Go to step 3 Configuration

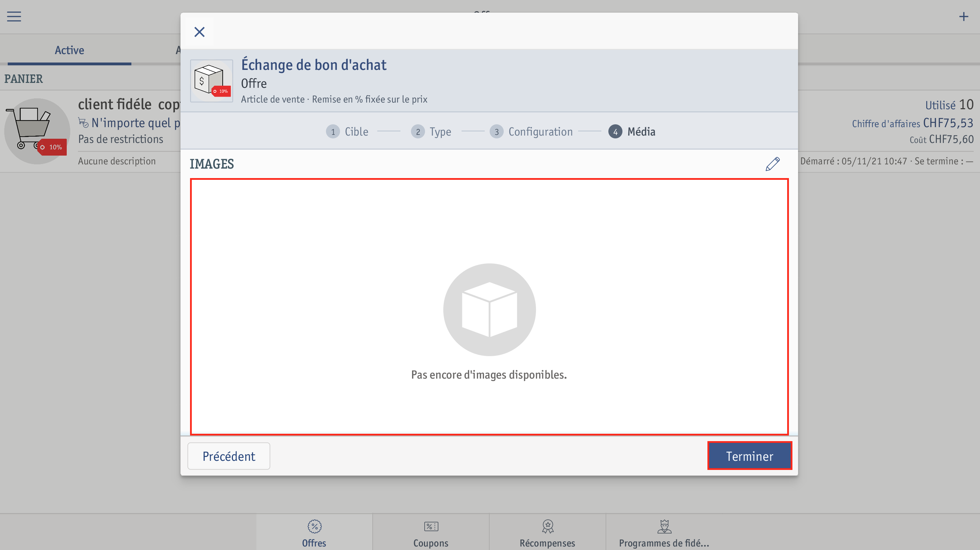pos(531,132)
